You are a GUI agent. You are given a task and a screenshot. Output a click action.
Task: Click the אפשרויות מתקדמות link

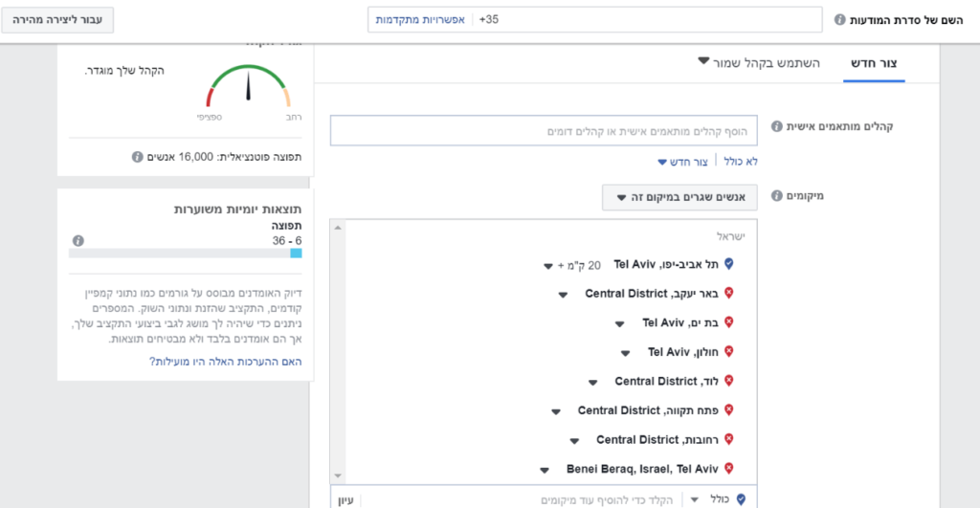pyautogui.click(x=420, y=19)
